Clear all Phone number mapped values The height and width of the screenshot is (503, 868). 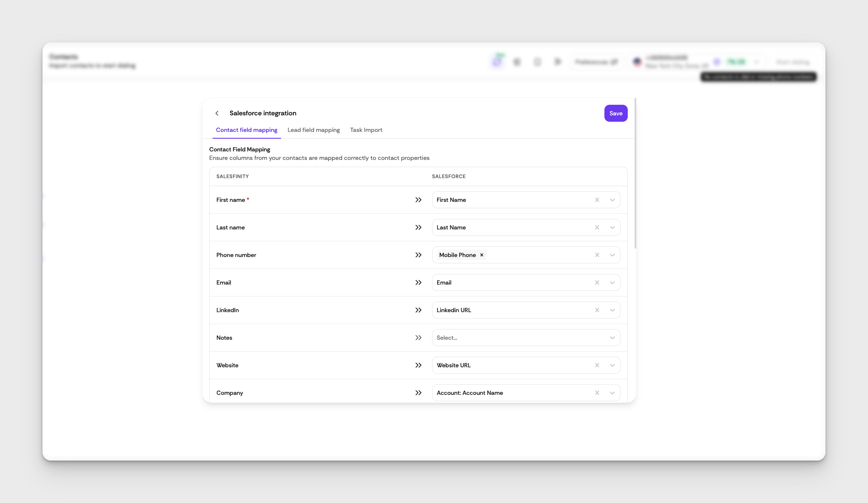pos(597,255)
